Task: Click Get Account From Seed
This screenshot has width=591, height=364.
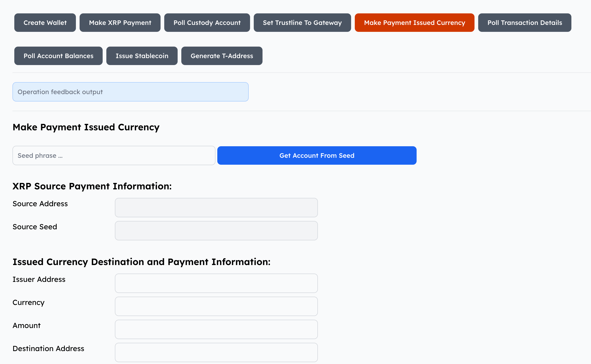Action: coord(316,155)
